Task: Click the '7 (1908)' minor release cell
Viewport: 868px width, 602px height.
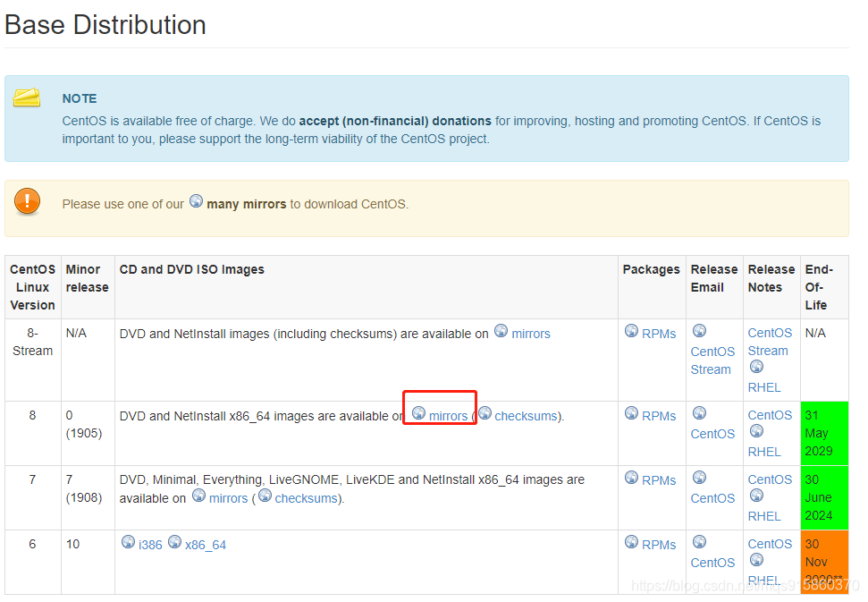Action: 88,497
